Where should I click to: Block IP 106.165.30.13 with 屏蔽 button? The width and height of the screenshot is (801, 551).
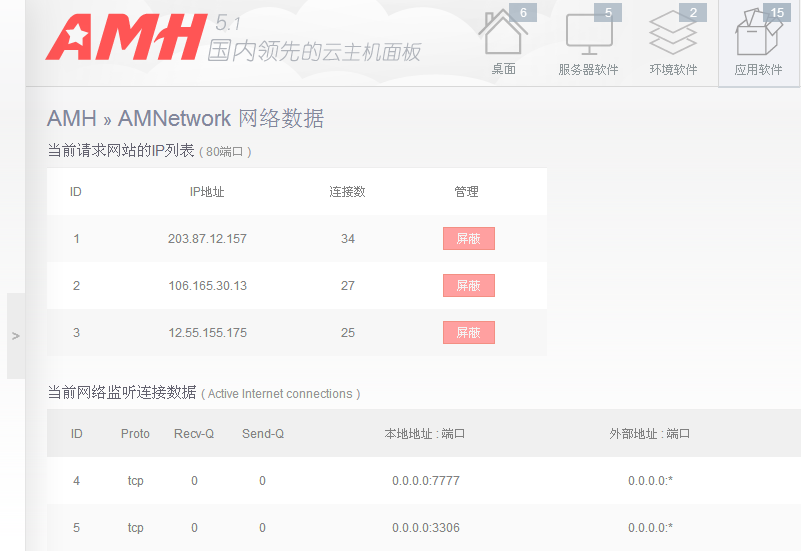[x=468, y=286]
